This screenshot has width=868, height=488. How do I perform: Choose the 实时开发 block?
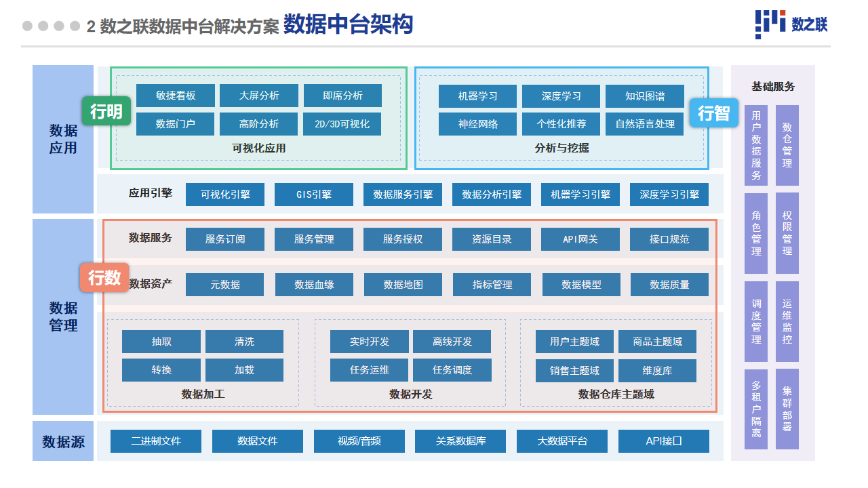pos(370,342)
